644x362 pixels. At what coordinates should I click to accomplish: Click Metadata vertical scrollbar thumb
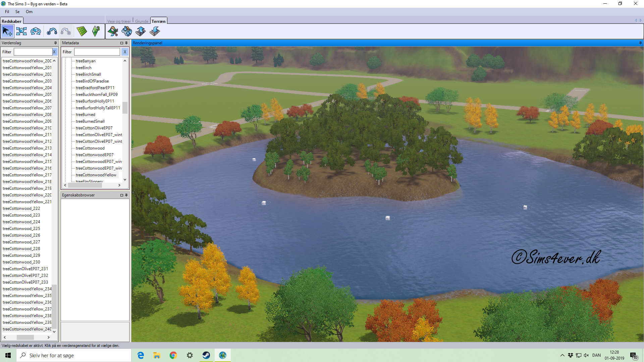coord(125,108)
